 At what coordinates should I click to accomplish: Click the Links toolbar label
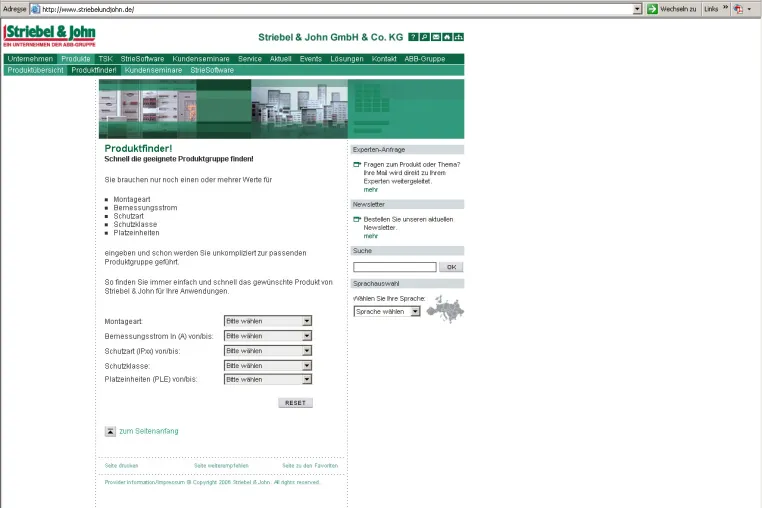tap(711, 9)
